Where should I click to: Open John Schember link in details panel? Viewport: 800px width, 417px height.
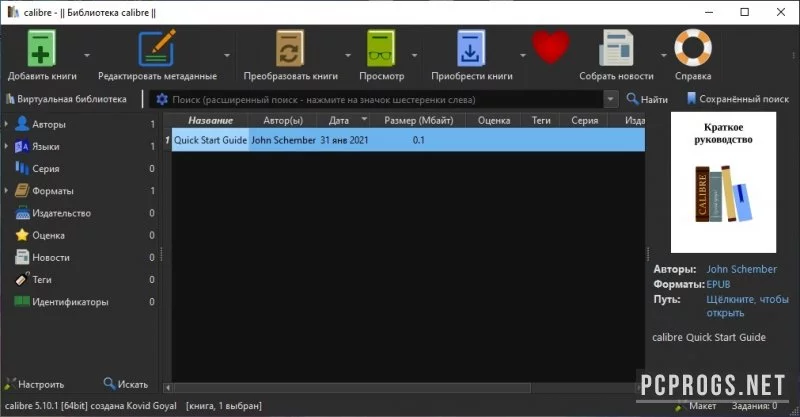[x=741, y=269]
